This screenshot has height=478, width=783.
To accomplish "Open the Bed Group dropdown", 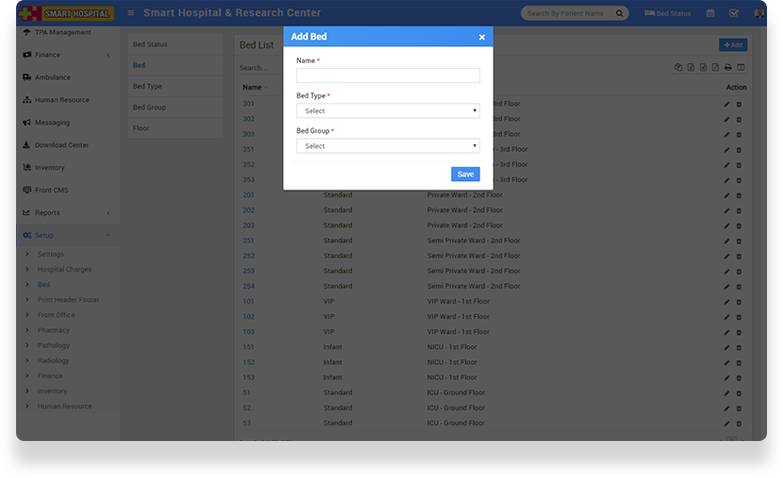I will (x=388, y=146).
